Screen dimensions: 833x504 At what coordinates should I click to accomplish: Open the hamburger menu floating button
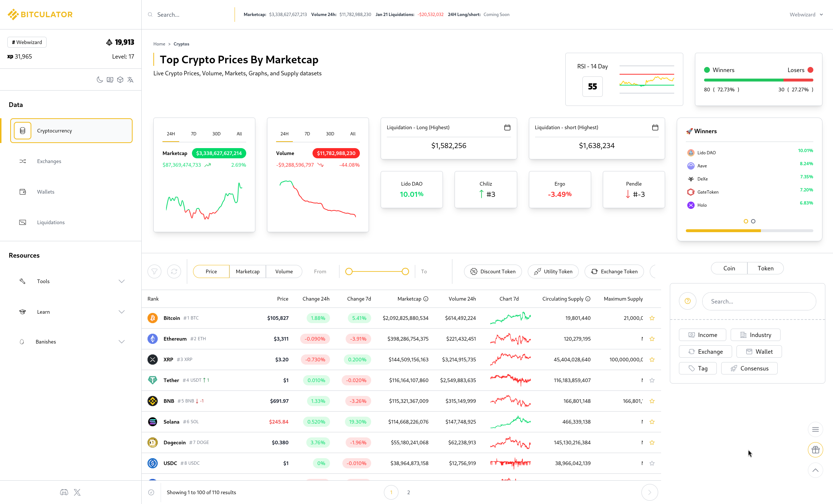pyautogui.click(x=816, y=429)
